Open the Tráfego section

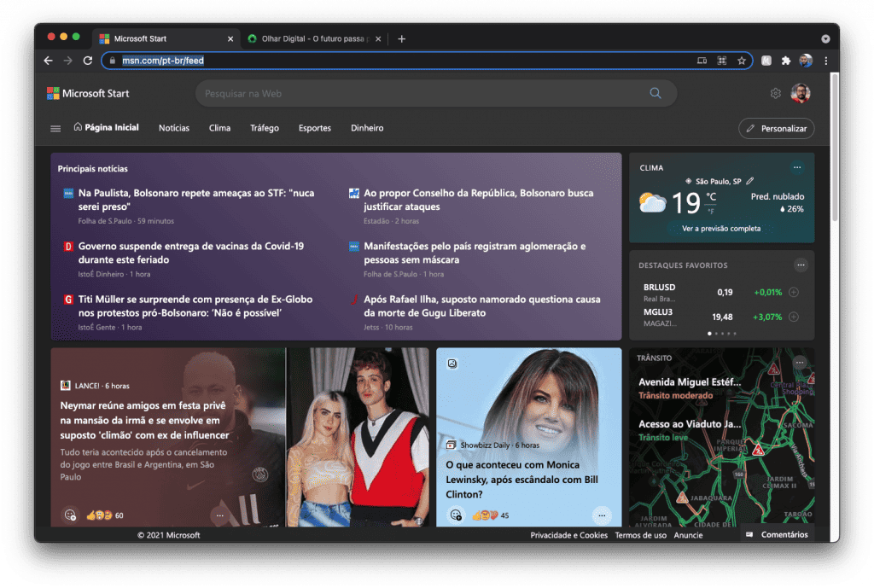pyautogui.click(x=265, y=128)
